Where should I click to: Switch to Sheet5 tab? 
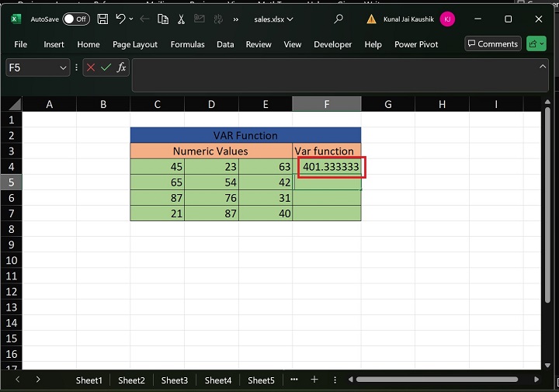click(x=262, y=380)
